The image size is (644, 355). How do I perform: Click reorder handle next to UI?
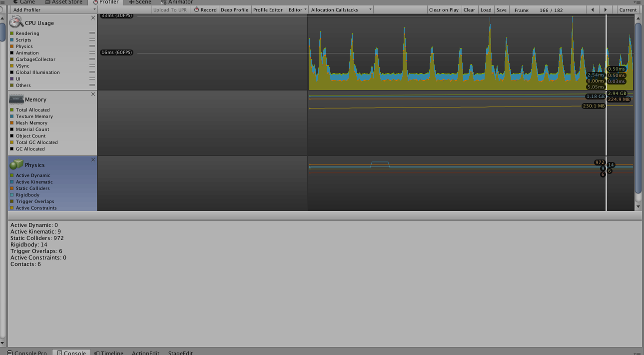(x=92, y=78)
